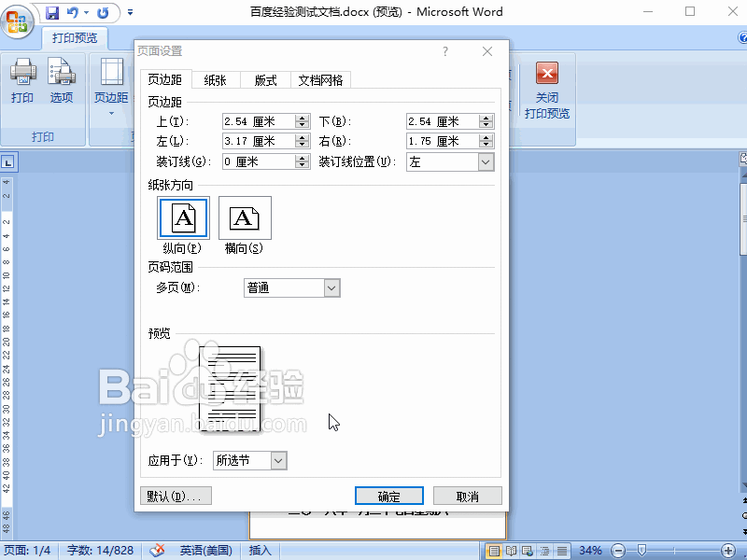Click the OK (确定) button
This screenshot has height=560, width=747.
[x=389, y=497]
